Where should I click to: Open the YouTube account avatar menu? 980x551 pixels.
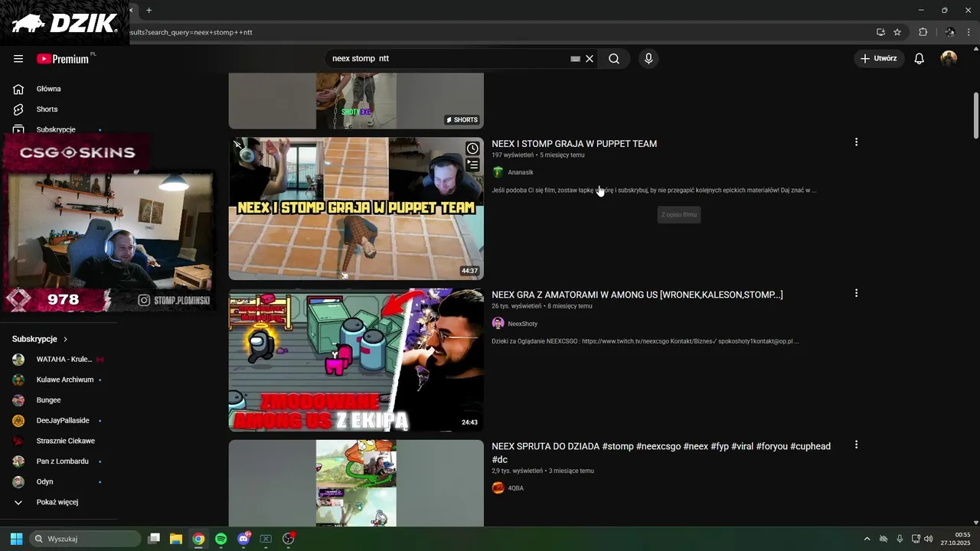coord(949,59)
